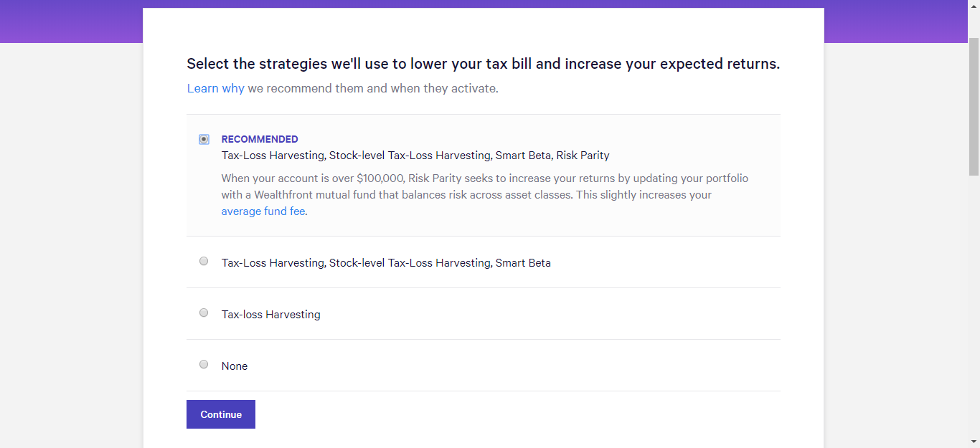Click the text we recommend them and when they activate
Screen dimensions: 980x448
(372, 88)
